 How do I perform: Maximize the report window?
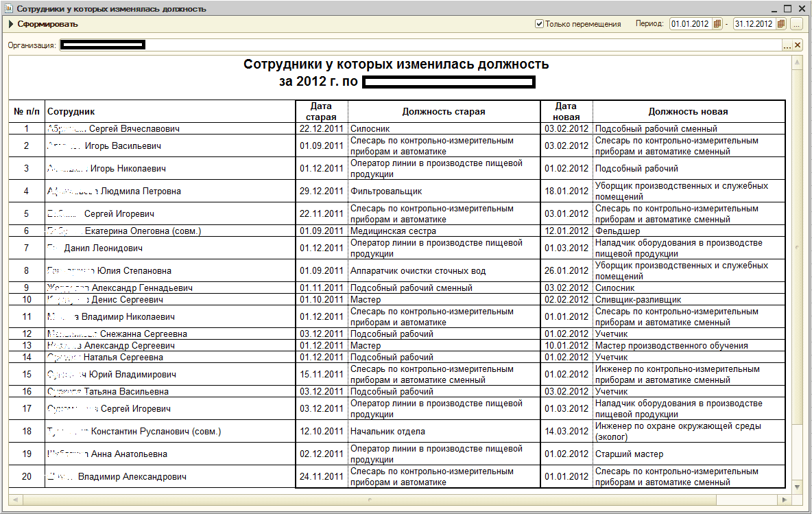click(787, 9)
